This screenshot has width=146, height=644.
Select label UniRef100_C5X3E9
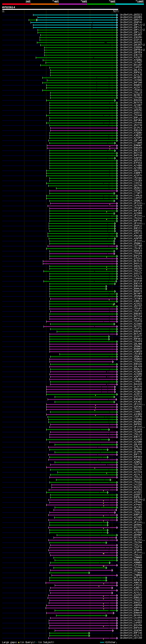[131, 354]
